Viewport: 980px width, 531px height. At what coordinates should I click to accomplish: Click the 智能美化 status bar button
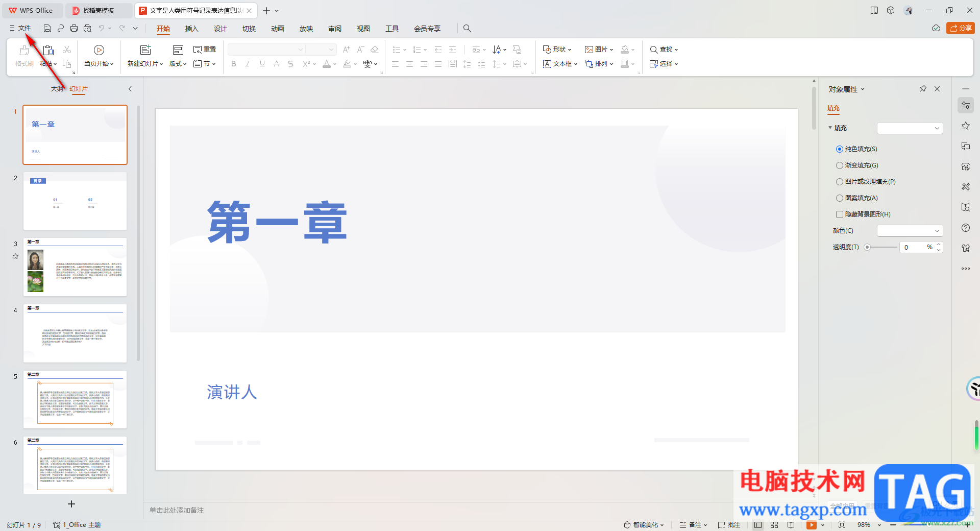[x=644, y=525]
